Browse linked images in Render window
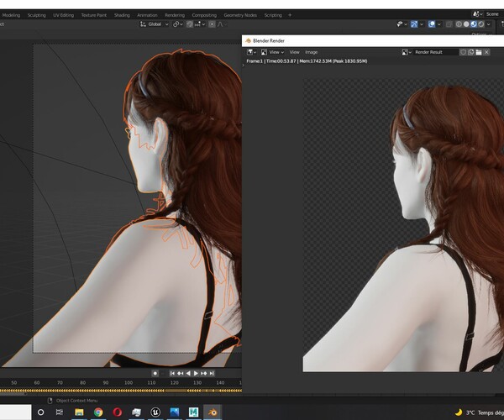This screenshot has height=420, width=504. pyautogui.click(x=407, y=52)
